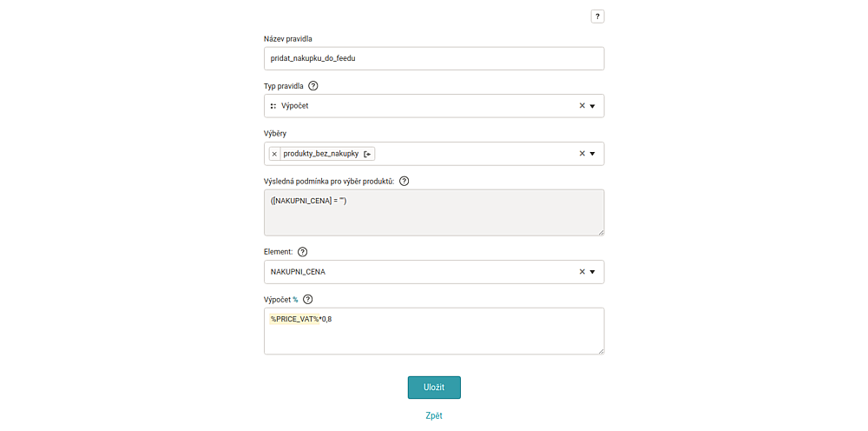The image size is (868, 431).
Task: Expand the Typ pravidla dropdown arrow
Action: coord(592,106)
